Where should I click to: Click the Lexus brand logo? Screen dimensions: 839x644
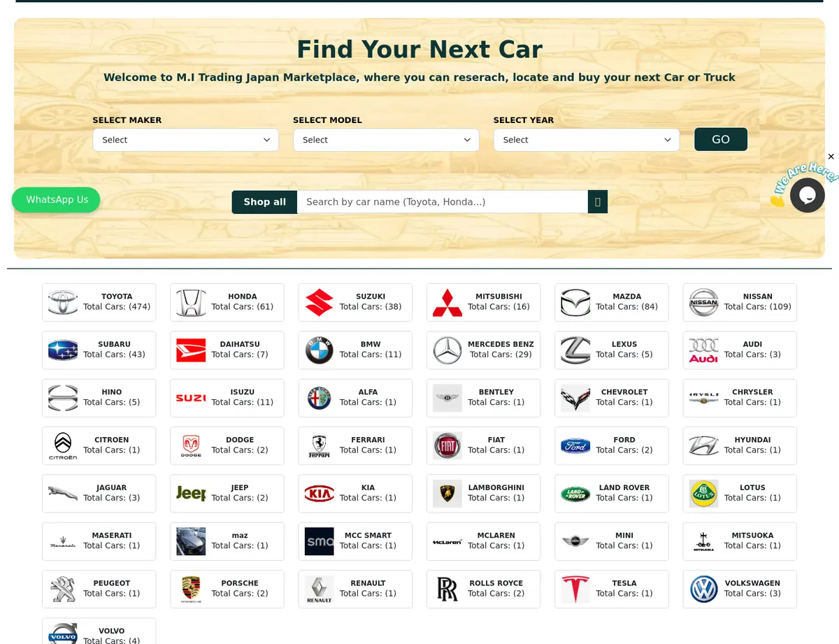click(575, 350)
